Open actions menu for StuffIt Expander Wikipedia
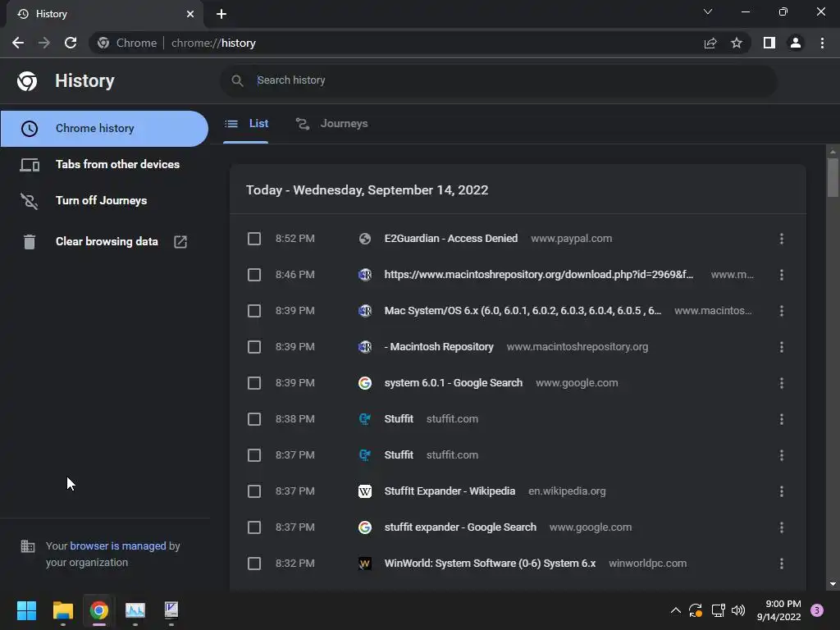 pos(782,491)
